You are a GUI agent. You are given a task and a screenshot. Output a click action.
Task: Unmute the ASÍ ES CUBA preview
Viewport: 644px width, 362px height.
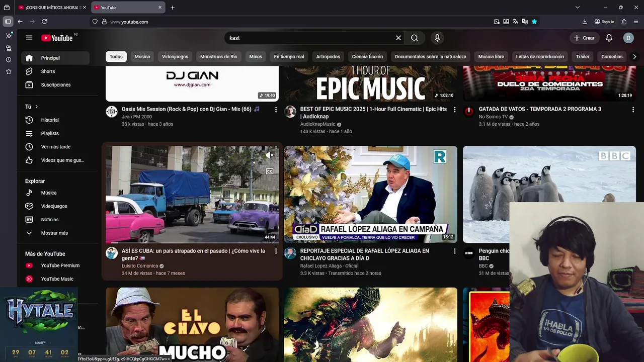click(269, 155)
